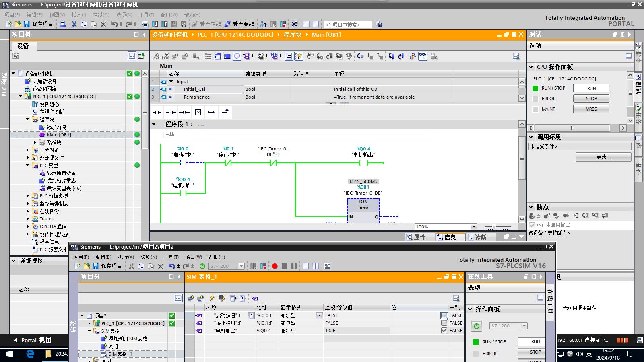Insert empty box instruction

pyautogui.click(x=198, y=112)
